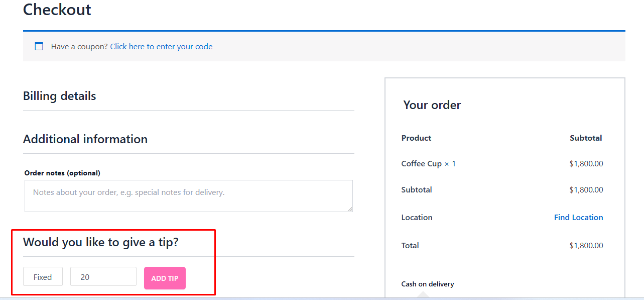
Task: Select the Cash on delivery payment option
Action: [428, 284]
